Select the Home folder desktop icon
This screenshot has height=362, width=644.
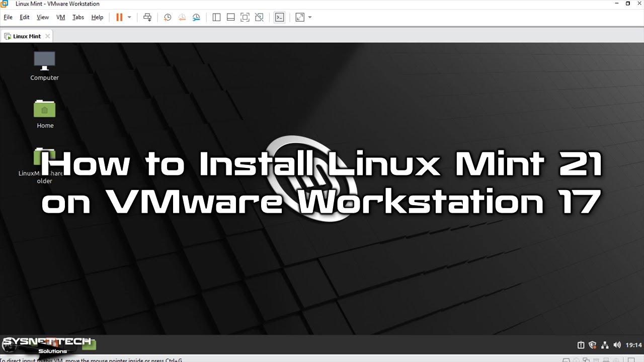(45, 114)
